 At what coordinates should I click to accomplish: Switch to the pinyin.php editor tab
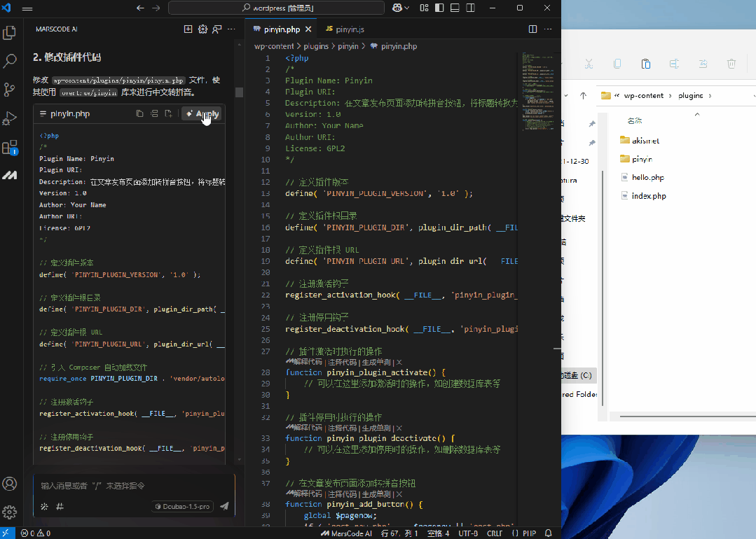tap(282, 29)
